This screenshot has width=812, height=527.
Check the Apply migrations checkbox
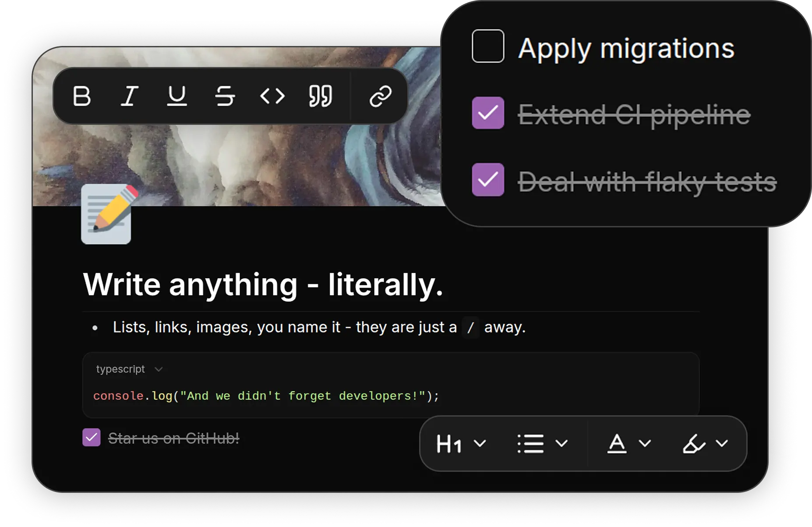488,46
